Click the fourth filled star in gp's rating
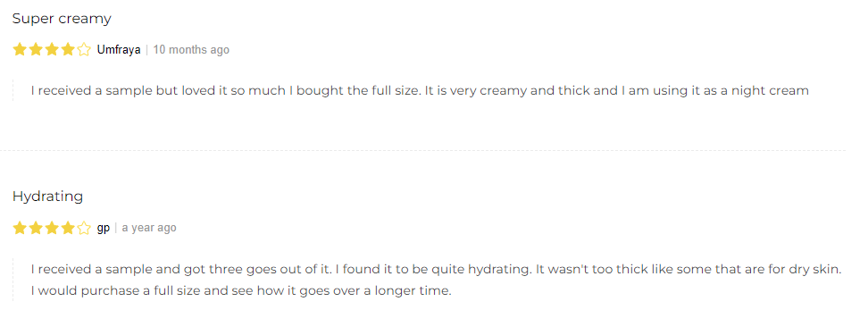Screen dimensions: 868x335 coord(68,228)
